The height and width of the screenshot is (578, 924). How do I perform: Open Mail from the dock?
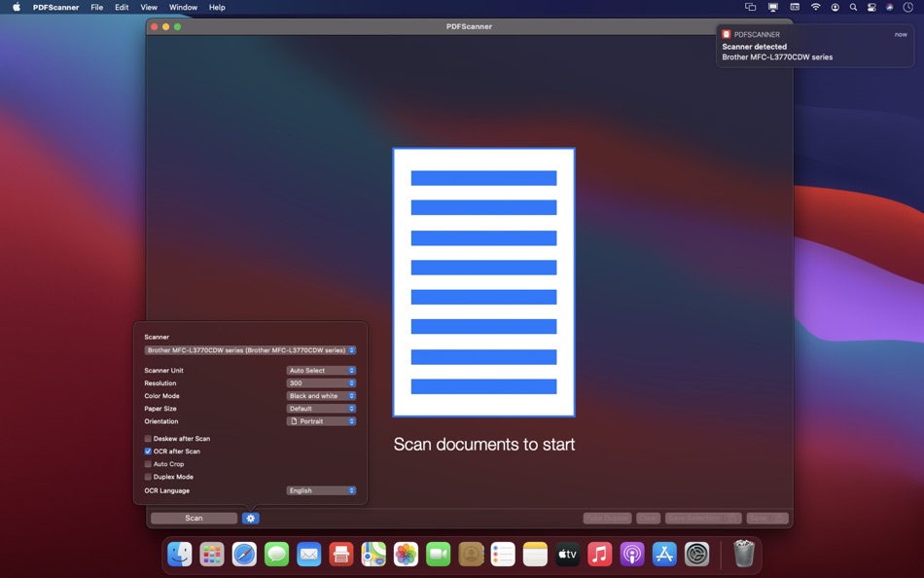coord(308,555)
